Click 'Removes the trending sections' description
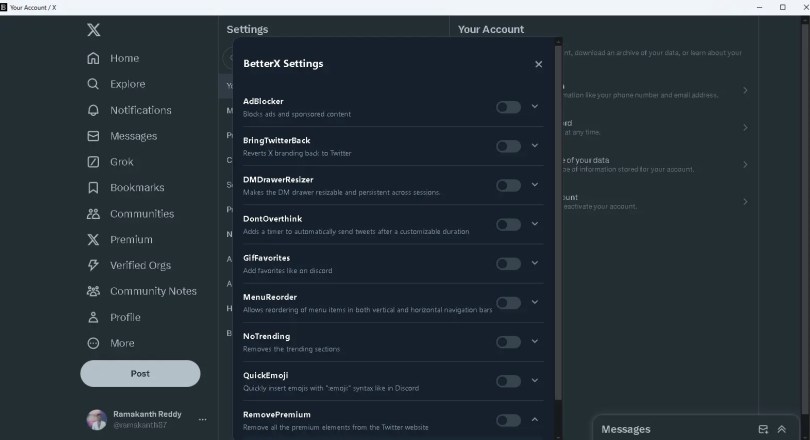The width and height of the screenshot is (810, 440). pos(291,349)
